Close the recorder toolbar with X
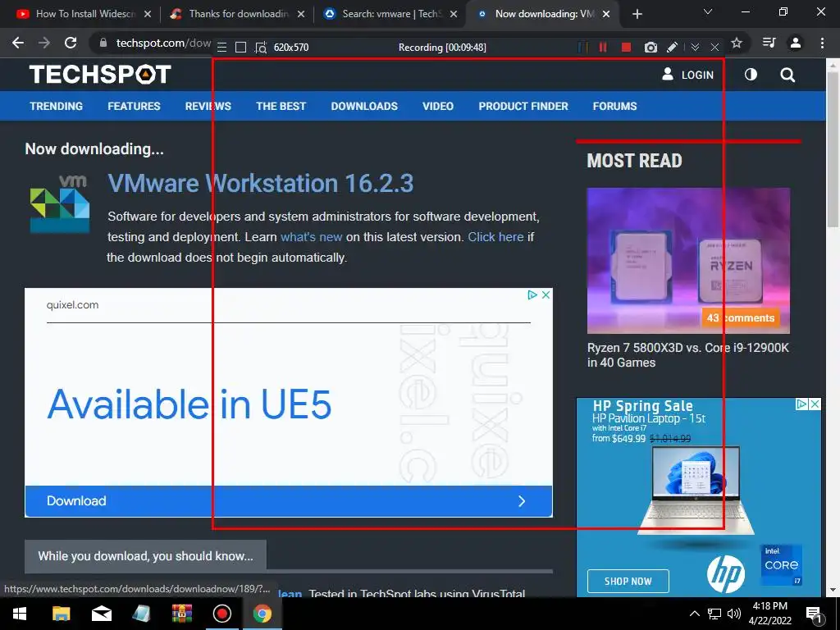 point(714,48)
